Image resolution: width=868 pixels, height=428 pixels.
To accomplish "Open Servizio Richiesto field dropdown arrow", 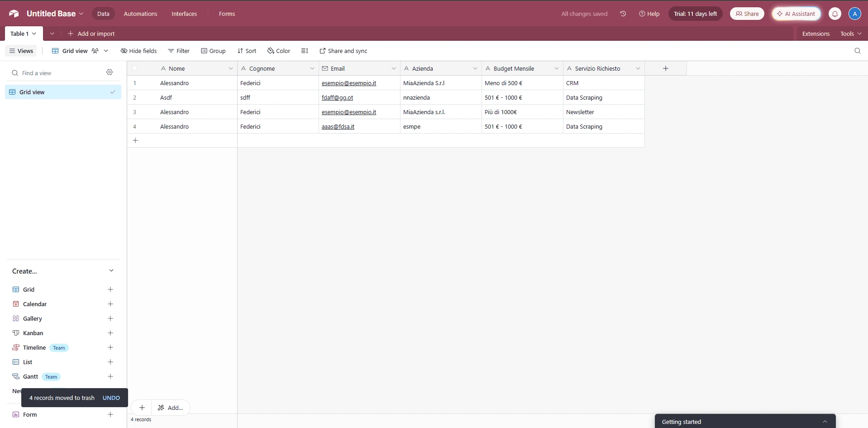I will 638,68.
